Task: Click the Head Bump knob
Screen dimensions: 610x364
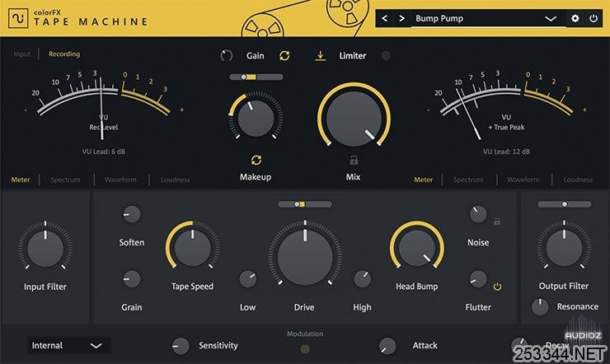Action: [416, 248]
